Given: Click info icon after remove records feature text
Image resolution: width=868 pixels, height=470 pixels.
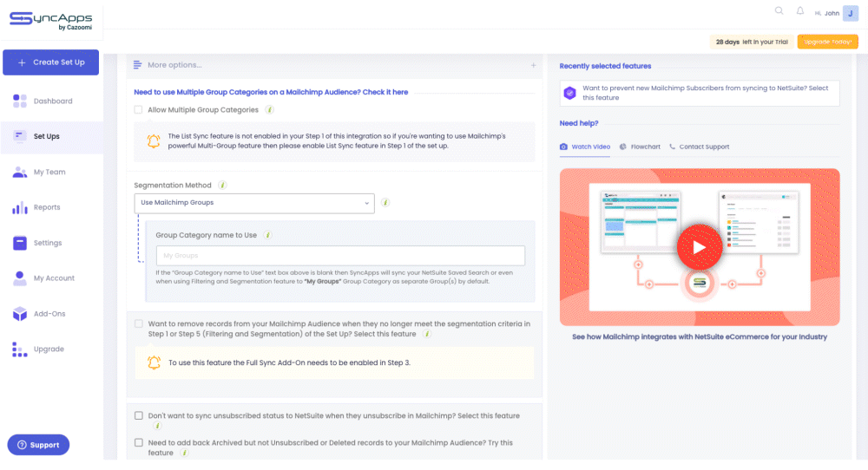Looking at the screenshot, I should click(x=427, y=334).
